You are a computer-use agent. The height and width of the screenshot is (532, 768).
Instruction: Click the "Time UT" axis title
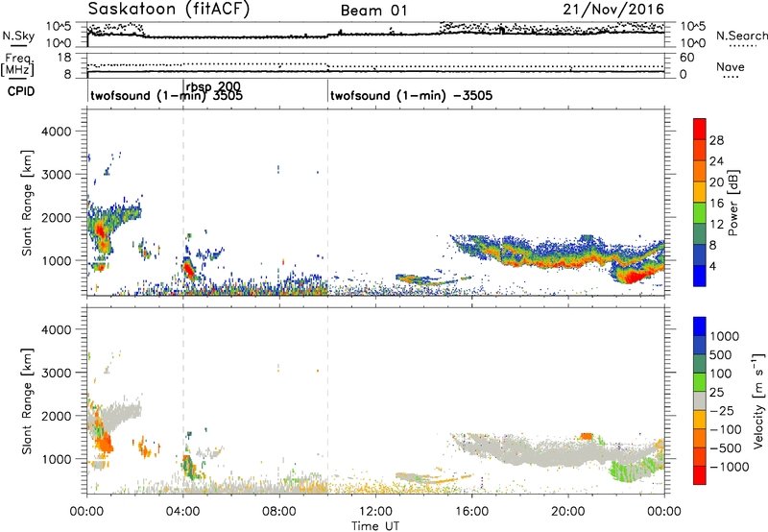click(375, 526)
